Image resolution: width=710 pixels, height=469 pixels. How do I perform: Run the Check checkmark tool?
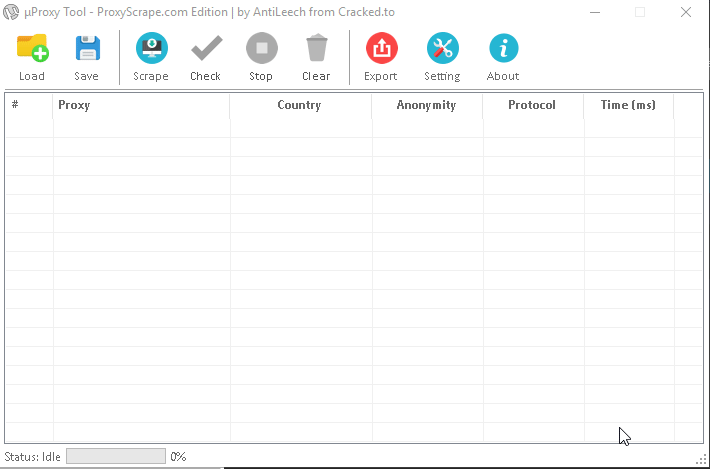[x=206, y=48]
